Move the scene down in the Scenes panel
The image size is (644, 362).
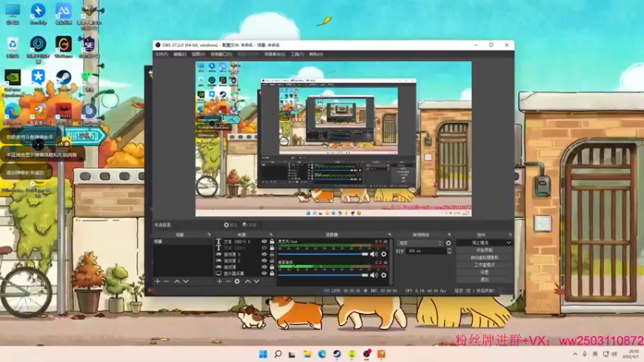(x=186, y=281)
